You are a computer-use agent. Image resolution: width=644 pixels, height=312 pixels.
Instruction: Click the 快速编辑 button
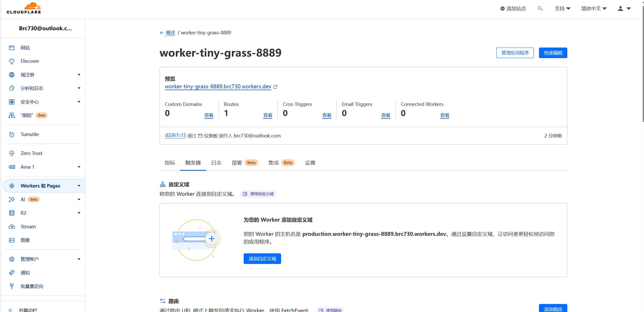[x=553, y=53]
